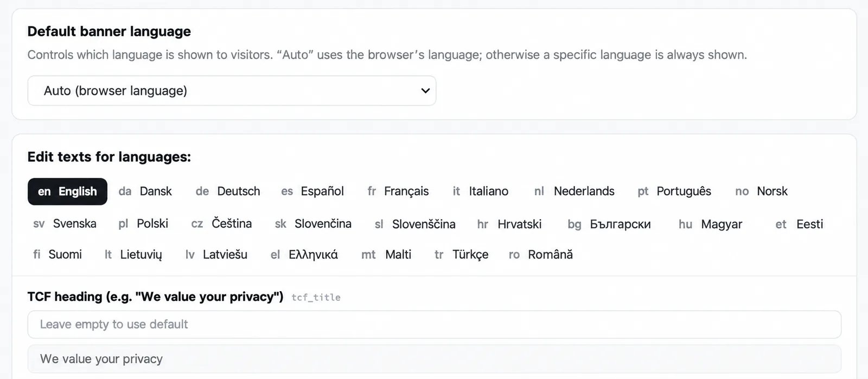
Task: Focus the TCF heading input field
Action: (434, 324)
